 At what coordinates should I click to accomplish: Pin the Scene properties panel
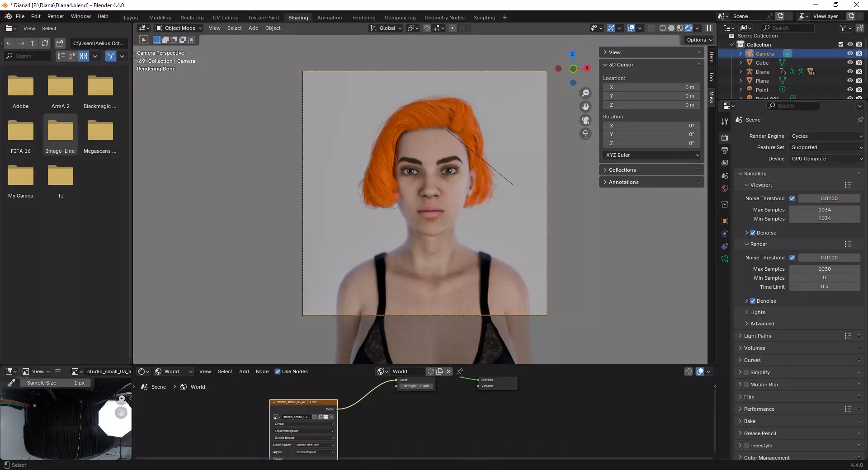[x=860, y=120]
